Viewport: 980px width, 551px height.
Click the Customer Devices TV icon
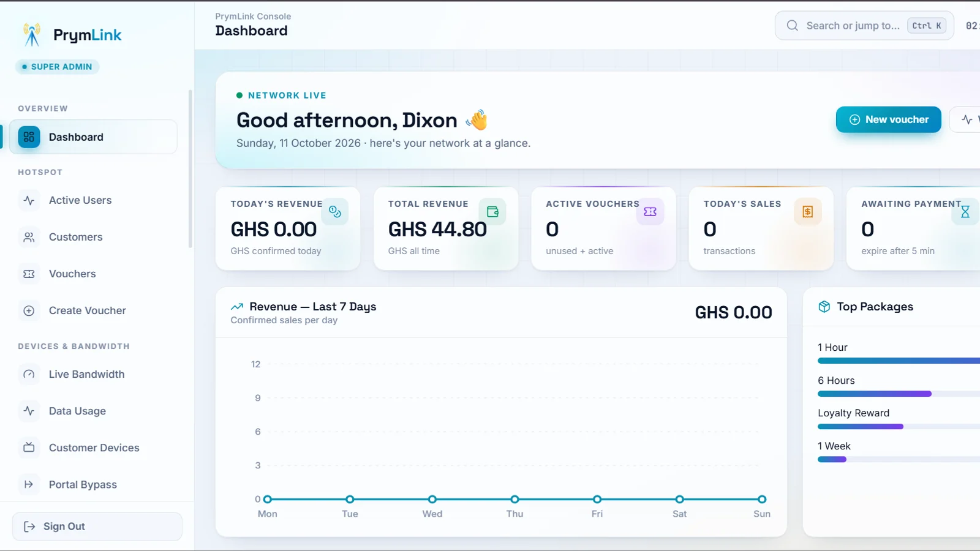[29, 448]
